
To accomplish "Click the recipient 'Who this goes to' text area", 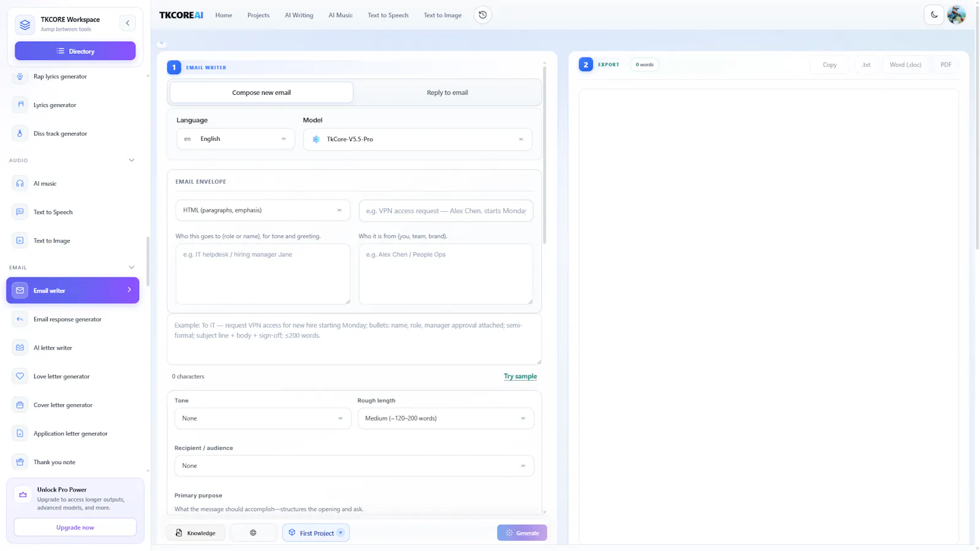I will pyautogui.click(x=263, y=274).
